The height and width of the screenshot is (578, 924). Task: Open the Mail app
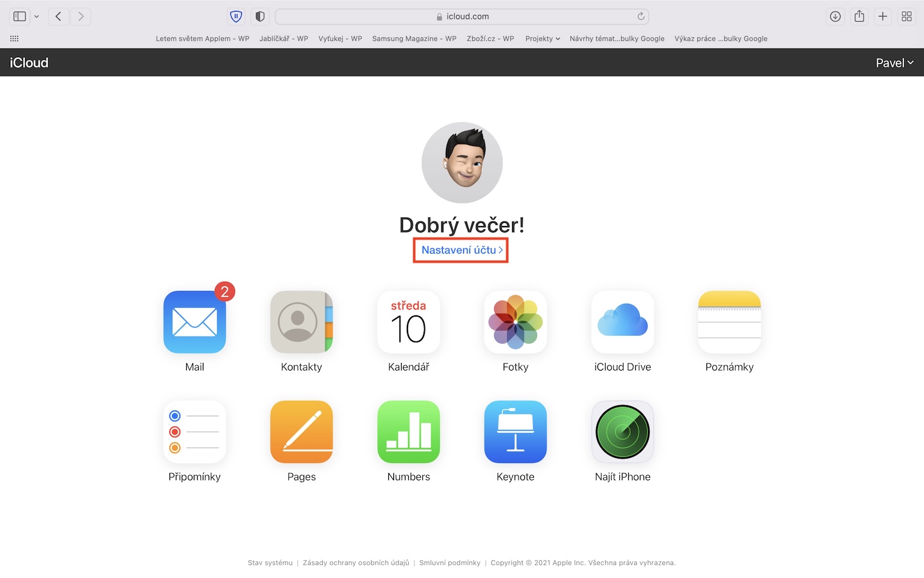coord(194,322)
